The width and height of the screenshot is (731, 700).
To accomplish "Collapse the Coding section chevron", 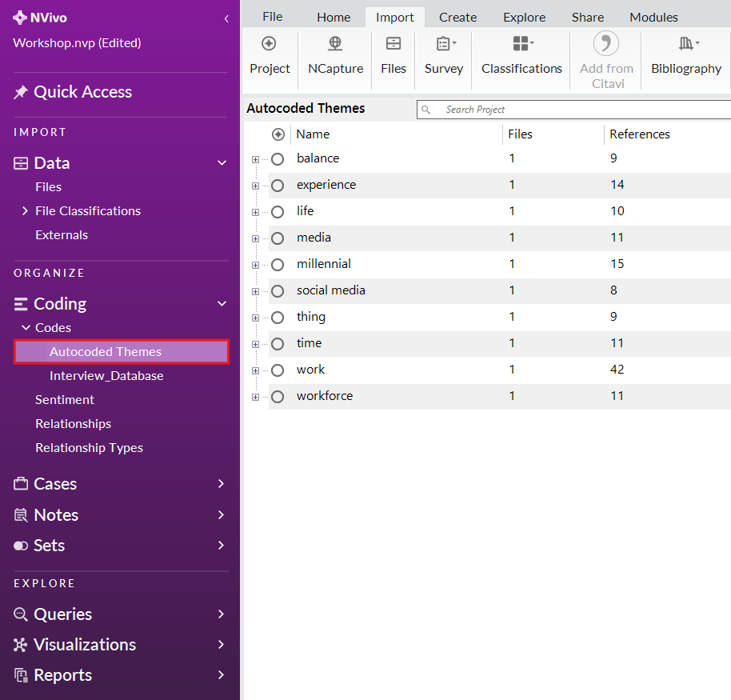I will tap(222, 304).
